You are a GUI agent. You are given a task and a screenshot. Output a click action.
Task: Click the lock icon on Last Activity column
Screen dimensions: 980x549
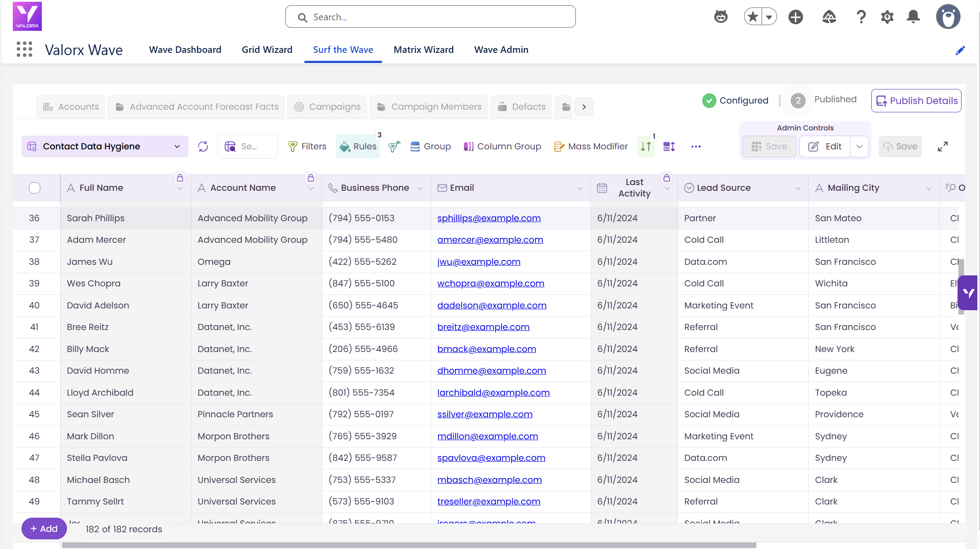click(667, 178)
